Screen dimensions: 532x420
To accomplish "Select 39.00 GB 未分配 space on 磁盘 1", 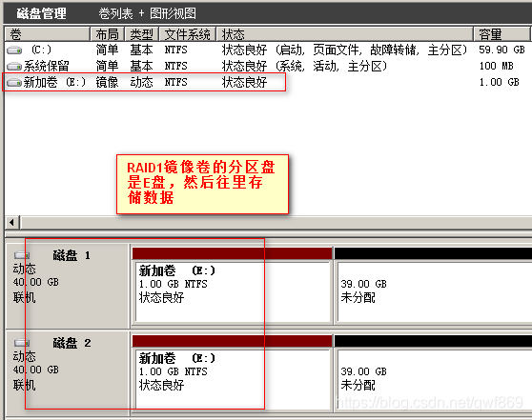I will pos(433,286).
